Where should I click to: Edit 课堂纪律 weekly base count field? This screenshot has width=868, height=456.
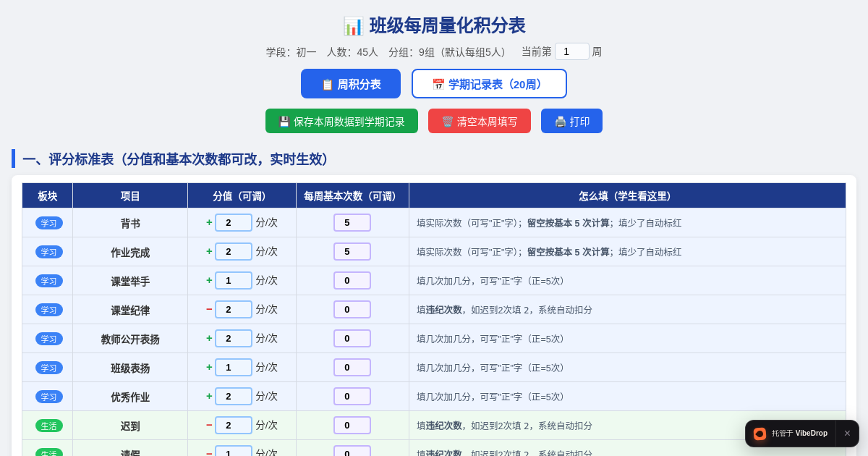352,309
